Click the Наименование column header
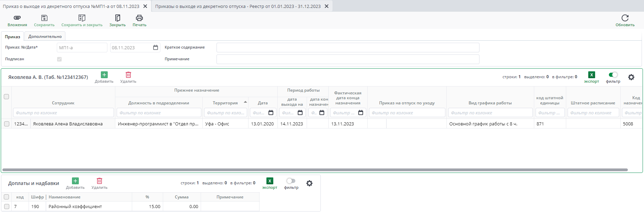Viewport: 644px width, 216px height. point(65,197)
